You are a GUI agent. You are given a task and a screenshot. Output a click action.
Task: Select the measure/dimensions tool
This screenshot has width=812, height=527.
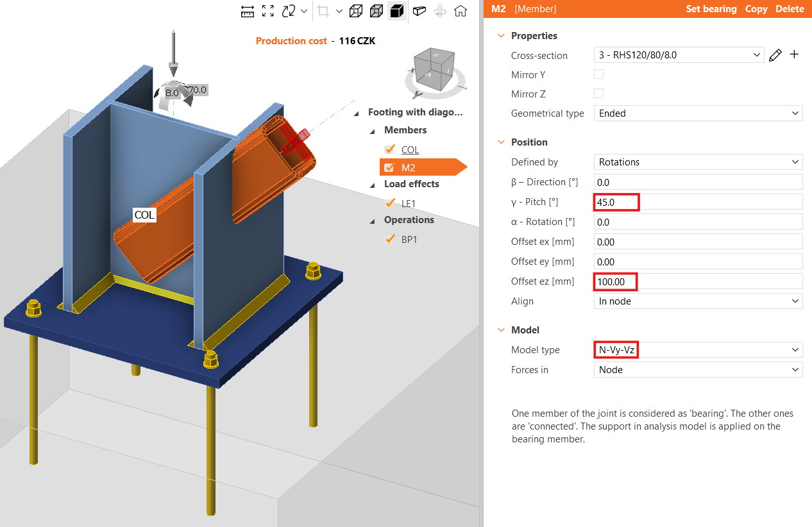tap(248, 11)
